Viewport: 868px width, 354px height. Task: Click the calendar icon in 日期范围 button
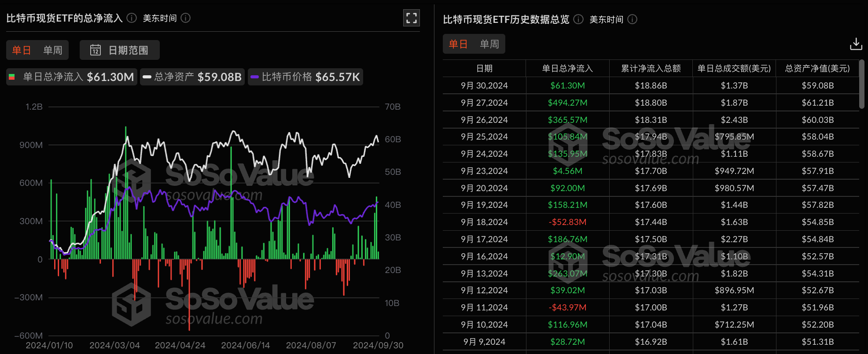(x=96, y=50)
